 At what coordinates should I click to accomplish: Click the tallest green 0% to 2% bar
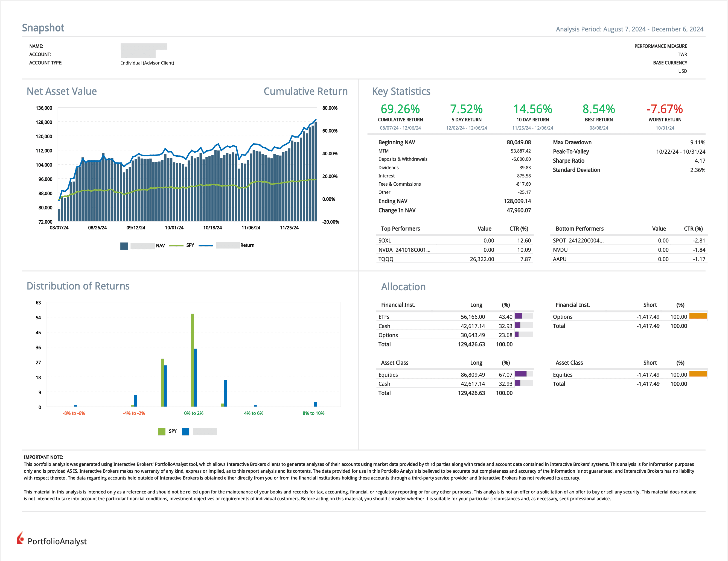(x=192, y=360)
